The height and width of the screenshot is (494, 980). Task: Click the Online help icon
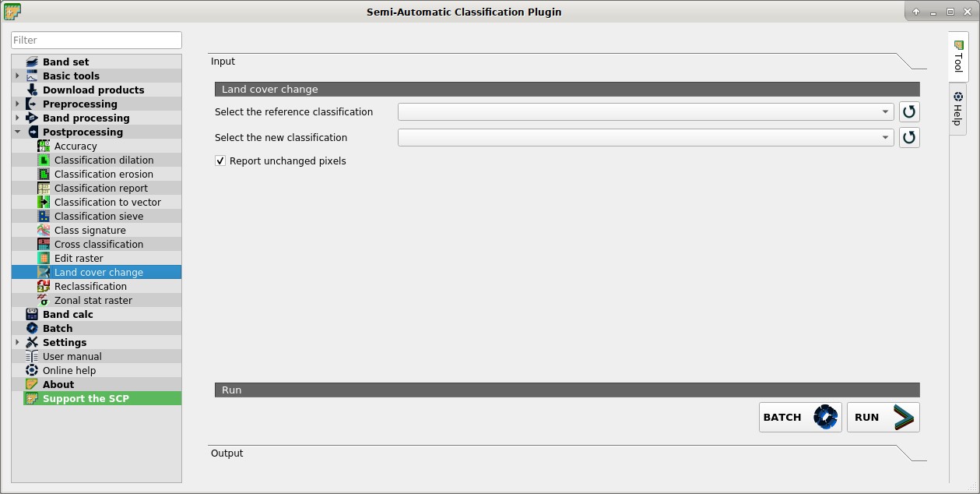pyautogui.click(x=32, y=370)
